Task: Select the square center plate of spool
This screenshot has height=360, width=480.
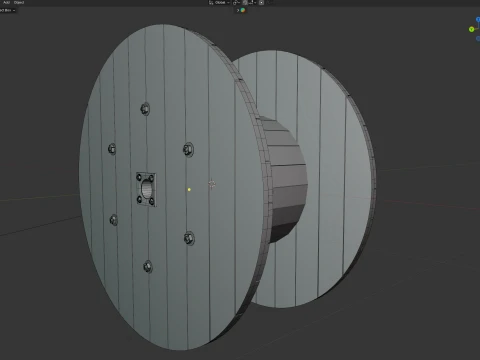Action: click(146, 189)
